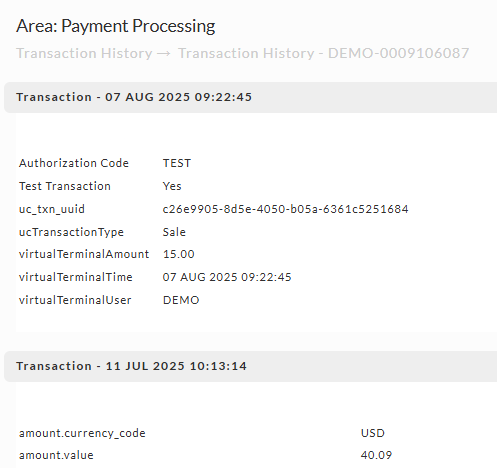Click the Test Transaction field label
Image resolution: width=497 pixels, height=468 pixels.
65,186
